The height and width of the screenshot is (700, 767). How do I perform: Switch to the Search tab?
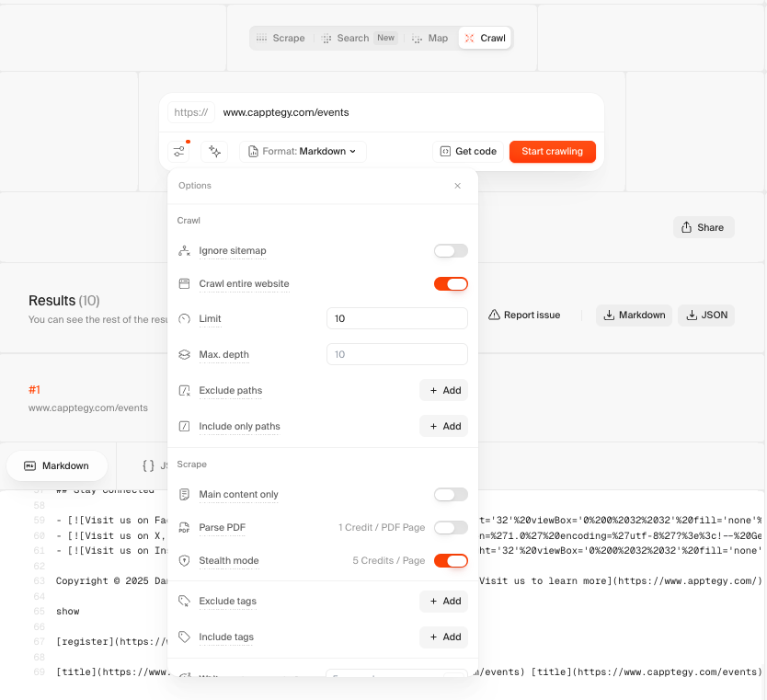(x=359, y=38)
